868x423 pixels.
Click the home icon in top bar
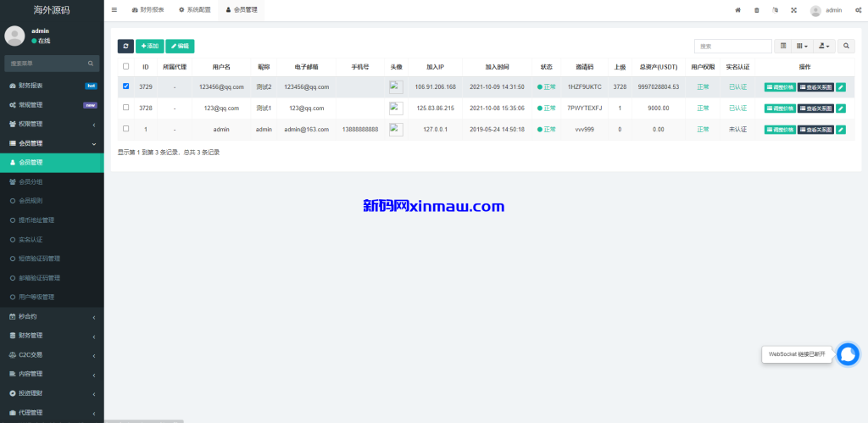737,10
